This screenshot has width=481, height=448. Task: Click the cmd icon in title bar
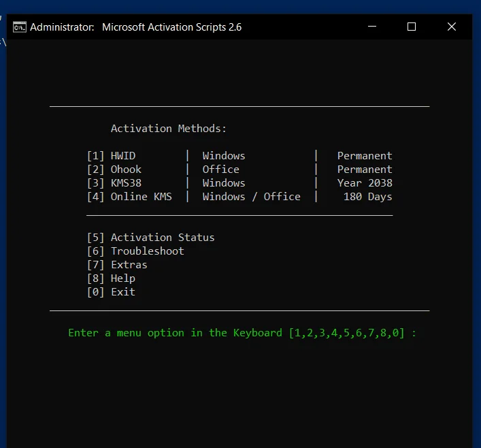20,27
